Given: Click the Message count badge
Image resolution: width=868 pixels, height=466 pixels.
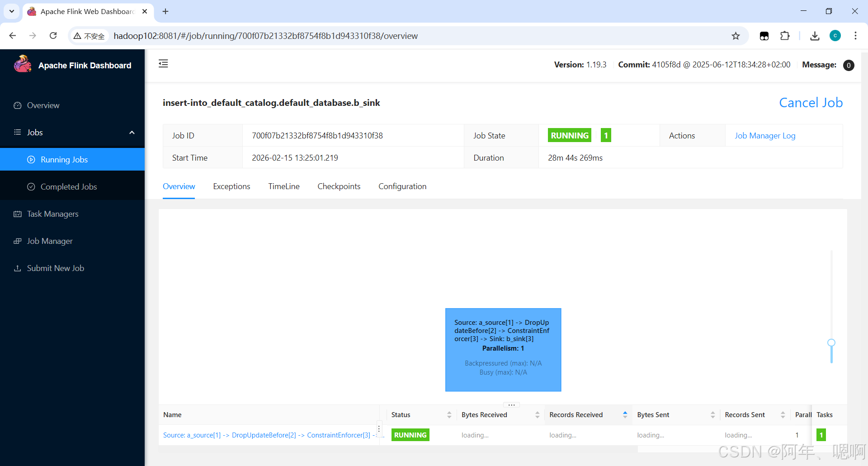Looking at the screenshot, I should (849, 65).
